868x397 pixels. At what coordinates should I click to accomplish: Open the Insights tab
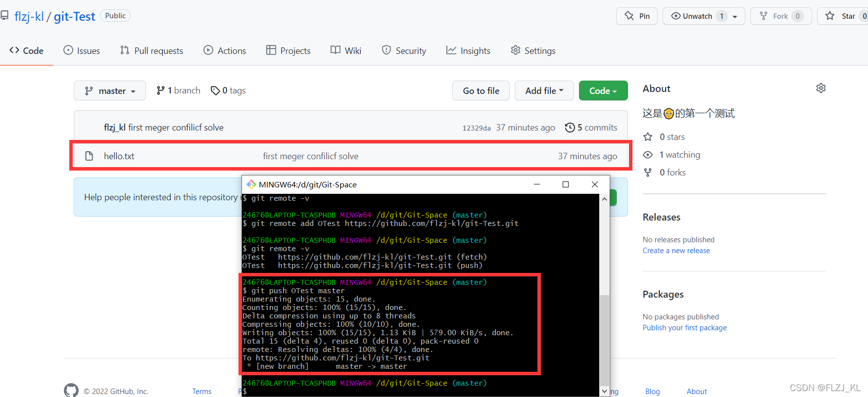point(468,50)
